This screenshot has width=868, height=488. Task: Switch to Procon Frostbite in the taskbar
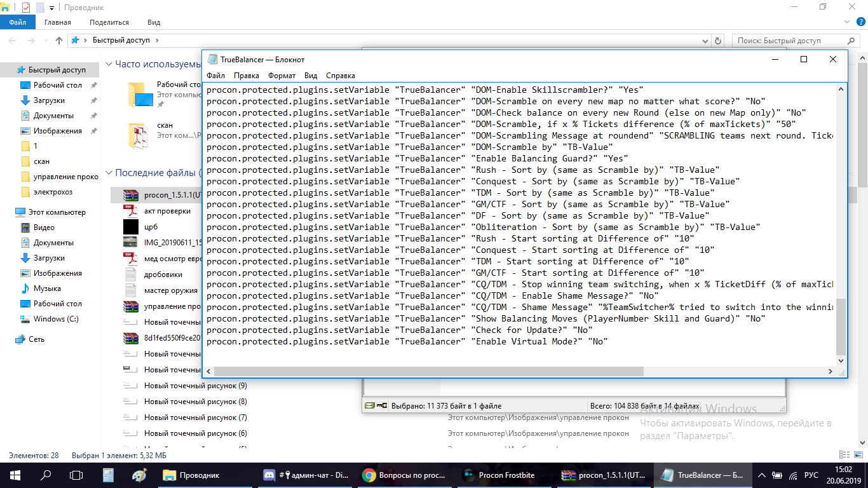pyautogui.click(x=499, y=475)
